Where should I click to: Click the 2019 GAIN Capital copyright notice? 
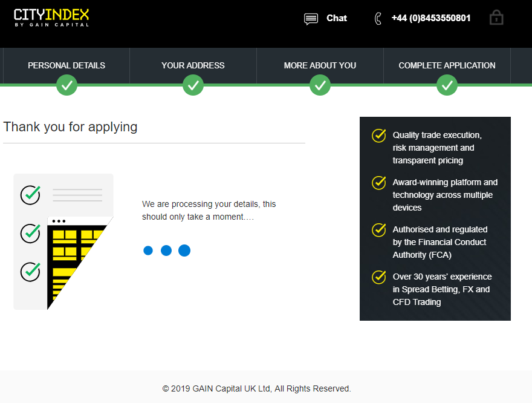[x=256, y=388]
